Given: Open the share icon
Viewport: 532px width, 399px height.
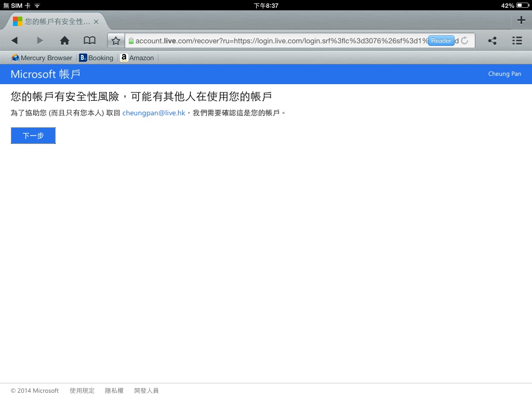Looking at the screenshot, I should pos(493,41).
